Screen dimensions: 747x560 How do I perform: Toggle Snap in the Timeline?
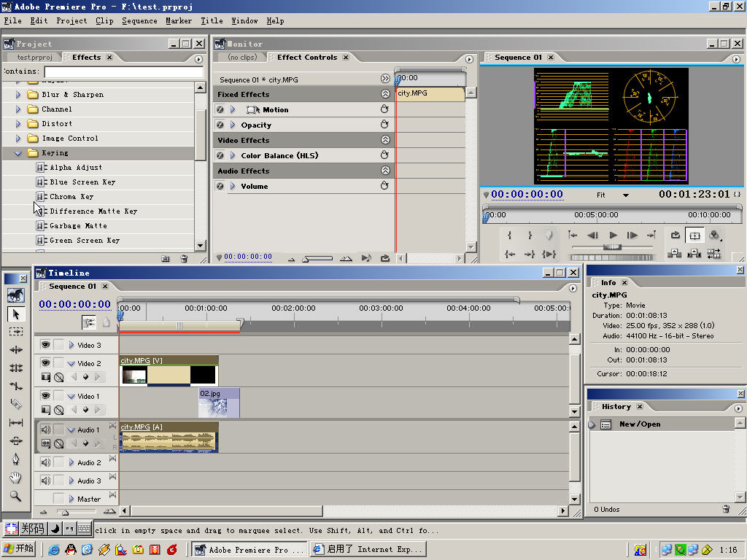(x=88, y=322)
